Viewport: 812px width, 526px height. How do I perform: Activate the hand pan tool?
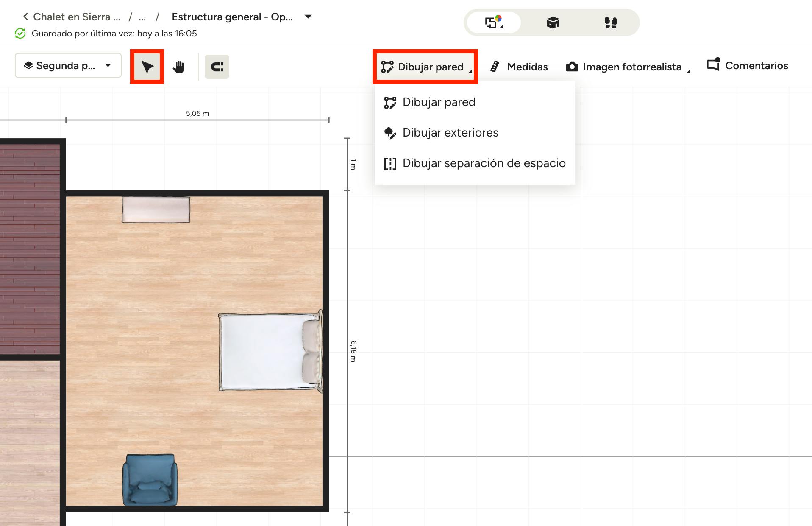click(178, 67)
